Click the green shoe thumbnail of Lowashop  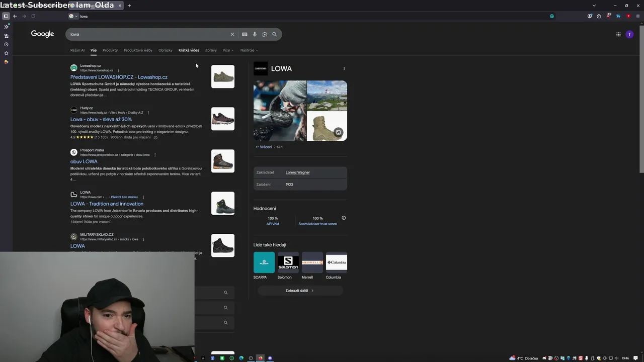coord(223,76)
